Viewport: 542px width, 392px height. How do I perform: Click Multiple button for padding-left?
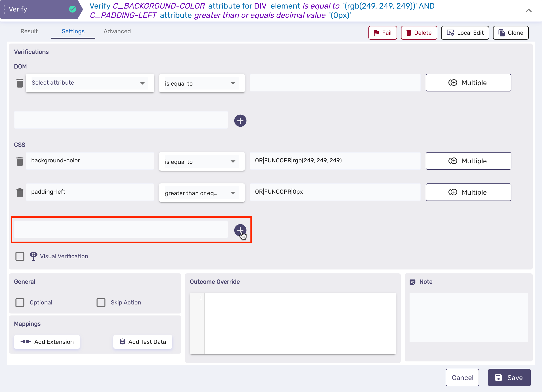tap(468, 192)
